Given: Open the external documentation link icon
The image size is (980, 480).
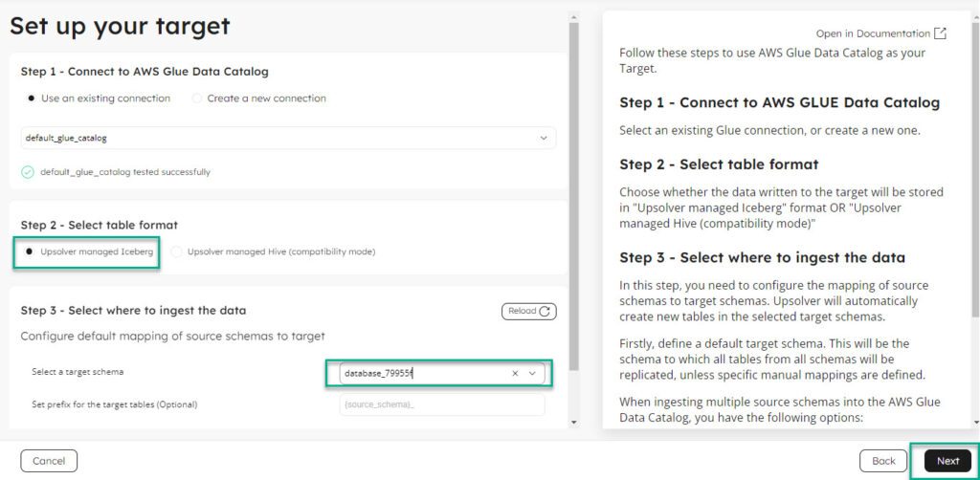Looking at the screenshot, I should [x=940, y=33].
